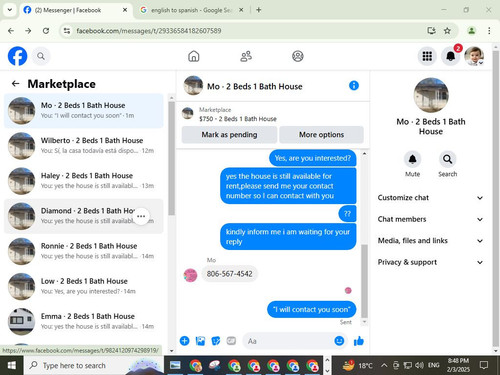Viewport: 500px width, 375px height.
Task: Open Emma 2 Beds 1 Bath conversation
Action: 84,322
